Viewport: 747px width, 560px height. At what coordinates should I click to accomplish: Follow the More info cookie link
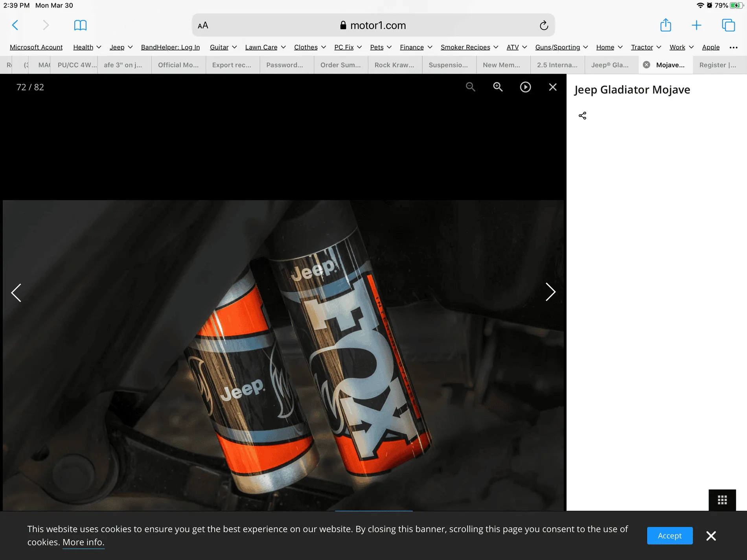click(83, 542)
